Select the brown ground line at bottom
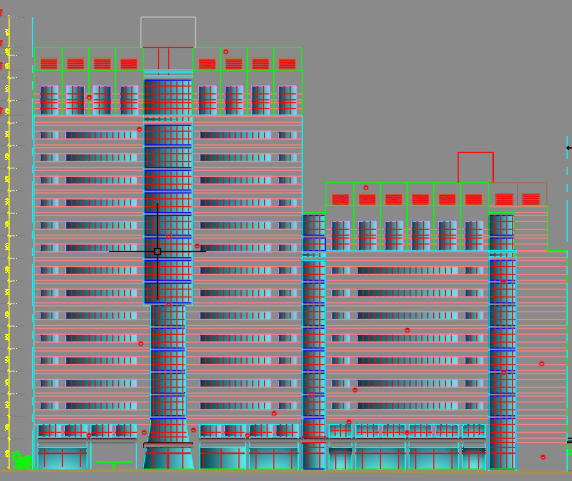 286,472
